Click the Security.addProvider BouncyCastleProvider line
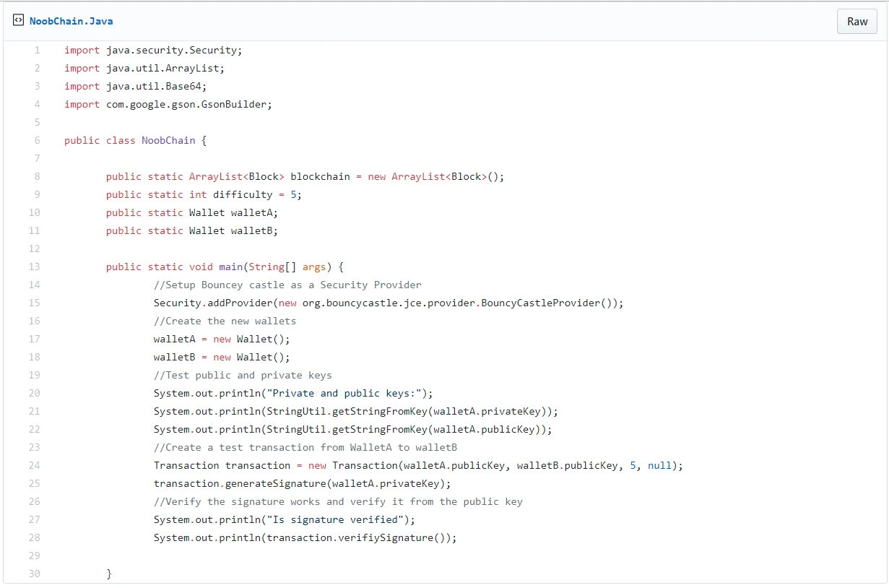This screenshot has width=889, height=588. (389, 303)
